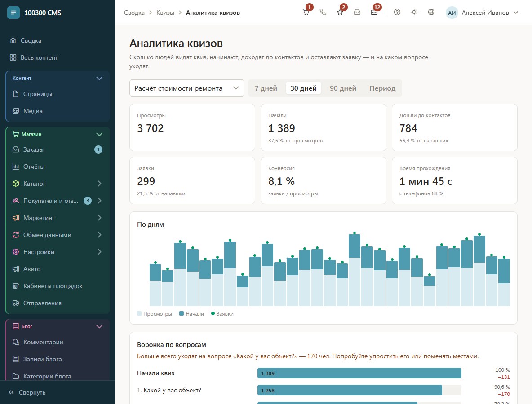Toggle light theme via sun icon

pyautogui.click(x=414, y=12)
